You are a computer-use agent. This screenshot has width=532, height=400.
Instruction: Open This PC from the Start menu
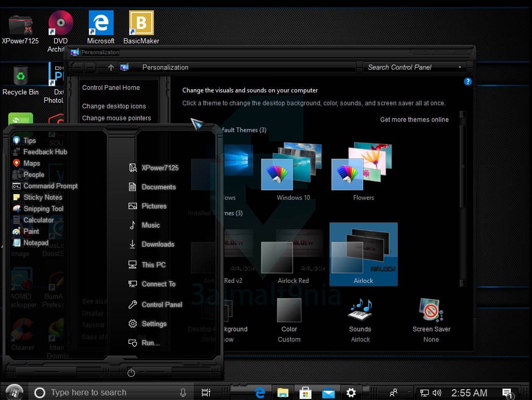[x=147, y=265]
